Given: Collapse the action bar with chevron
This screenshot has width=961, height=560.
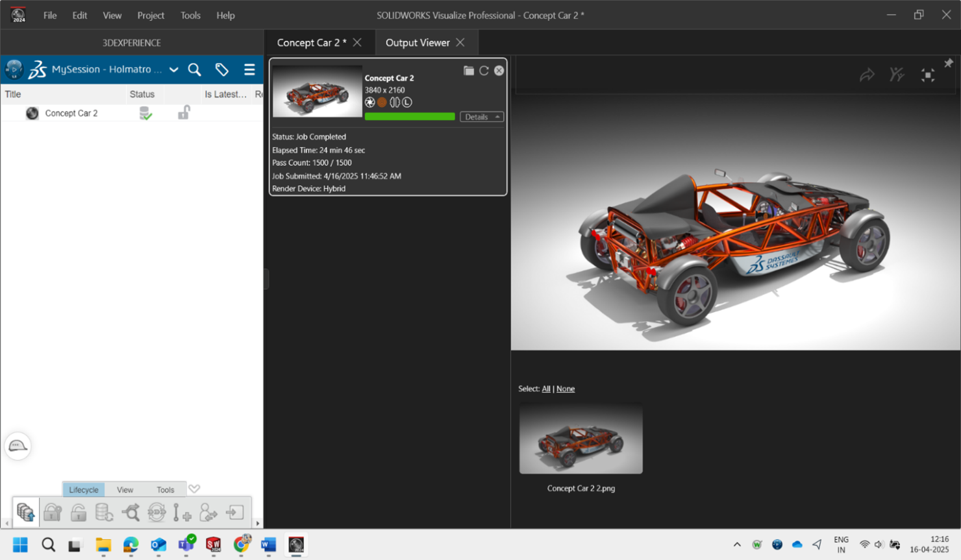Looking at the screenshot, I should point(194,489).
